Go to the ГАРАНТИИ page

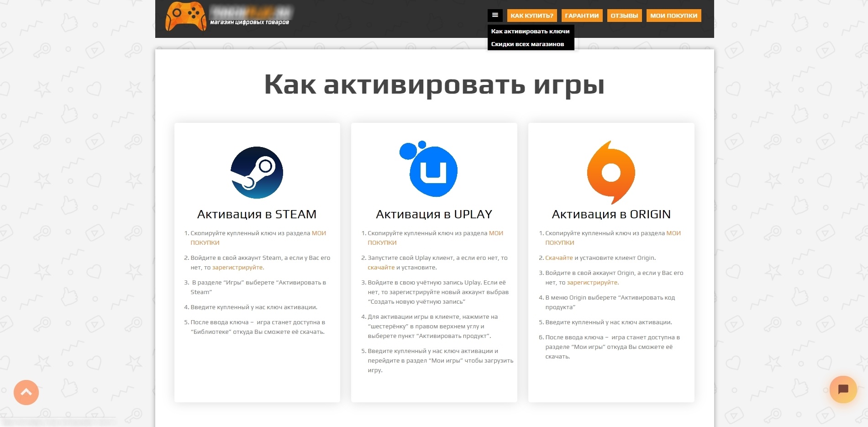coord(582,16)
